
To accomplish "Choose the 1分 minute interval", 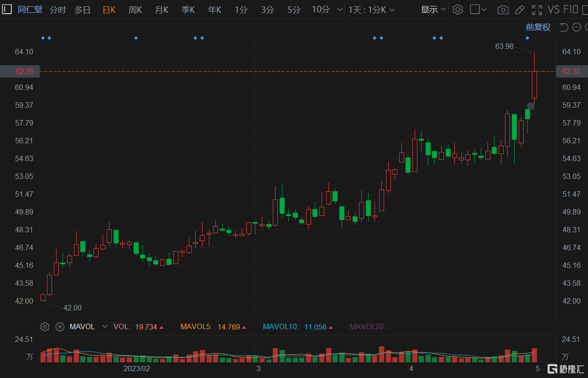I will click(241, 10).
